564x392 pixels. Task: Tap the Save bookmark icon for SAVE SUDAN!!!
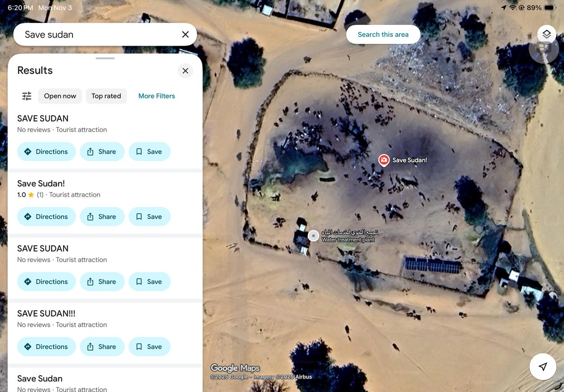tap(139, 346)
